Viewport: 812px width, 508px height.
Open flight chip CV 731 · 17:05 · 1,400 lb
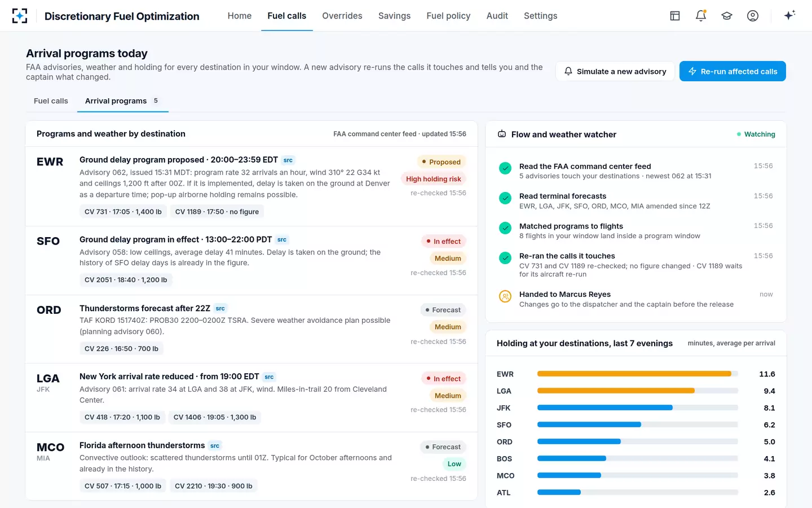pos(123,212)
